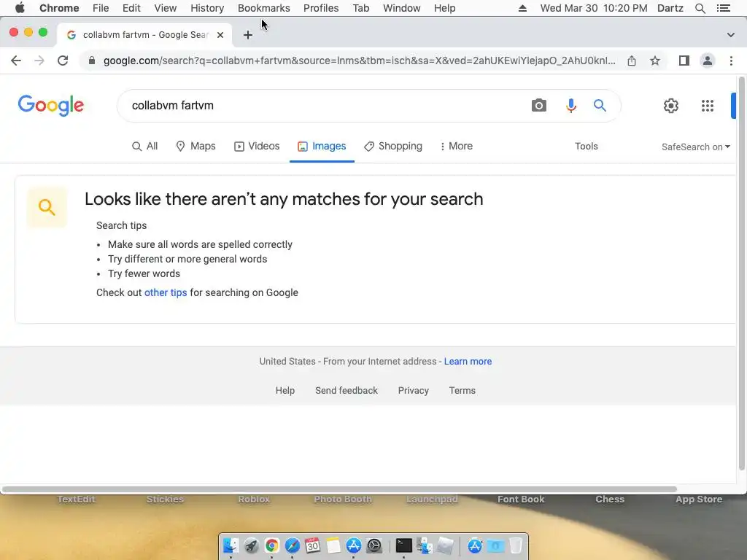View site information lock icon
The image size is (747, 560).
pos(92,61)
